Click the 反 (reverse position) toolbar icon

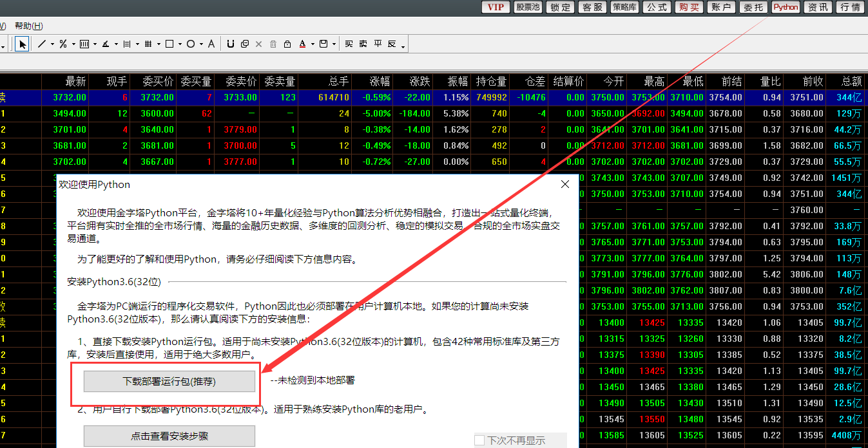pos(392,44)
